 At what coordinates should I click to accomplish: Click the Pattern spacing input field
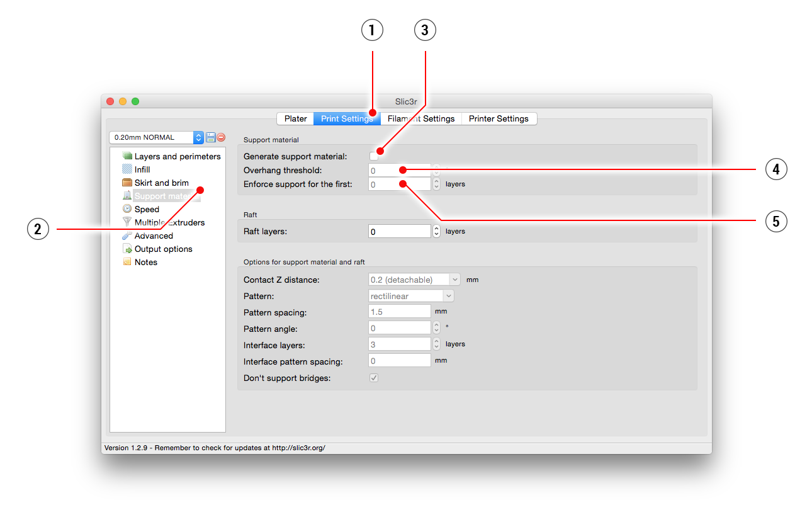click(x=399, y=312)
